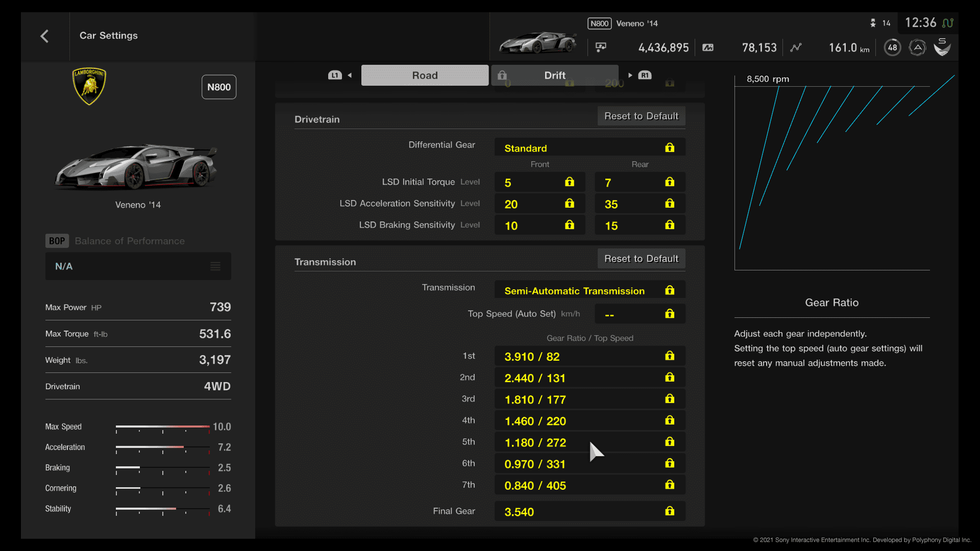Screen dimensions: 980x551
Task: Select Final Gear value 3.540
Action: click(590, 511)
